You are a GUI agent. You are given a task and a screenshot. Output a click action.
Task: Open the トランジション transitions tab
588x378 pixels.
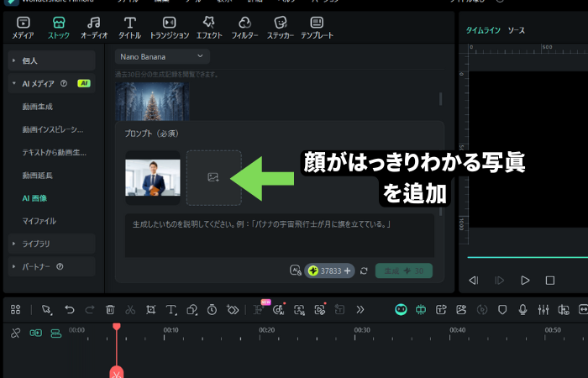[169, 28]
